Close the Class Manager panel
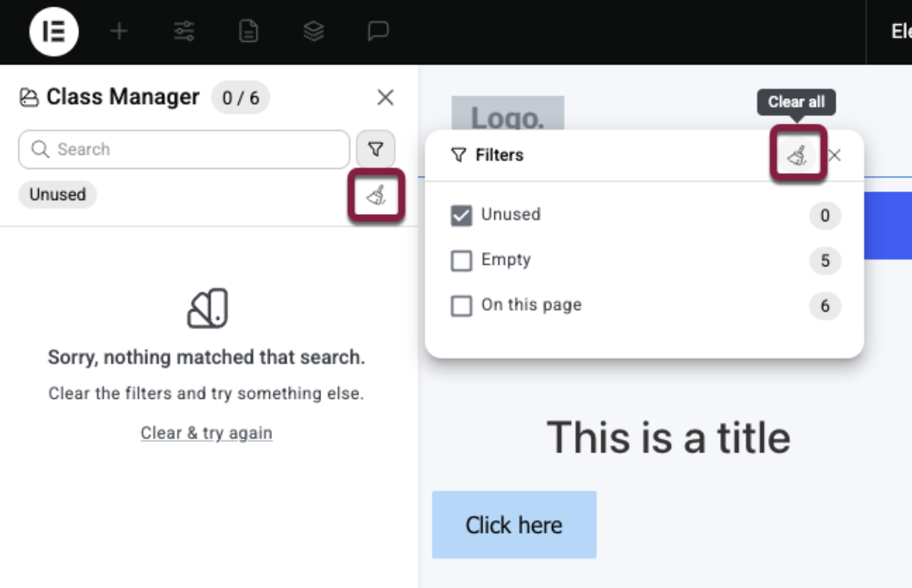 click(385, 98)
